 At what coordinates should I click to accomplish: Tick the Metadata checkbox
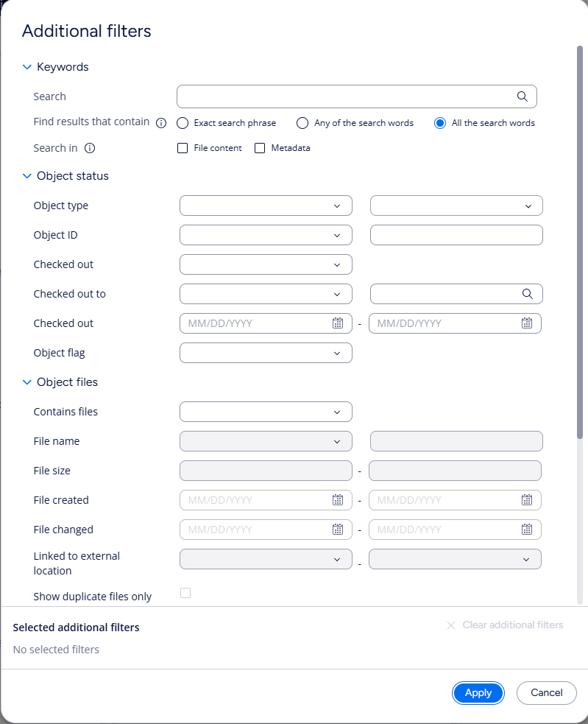260,148
